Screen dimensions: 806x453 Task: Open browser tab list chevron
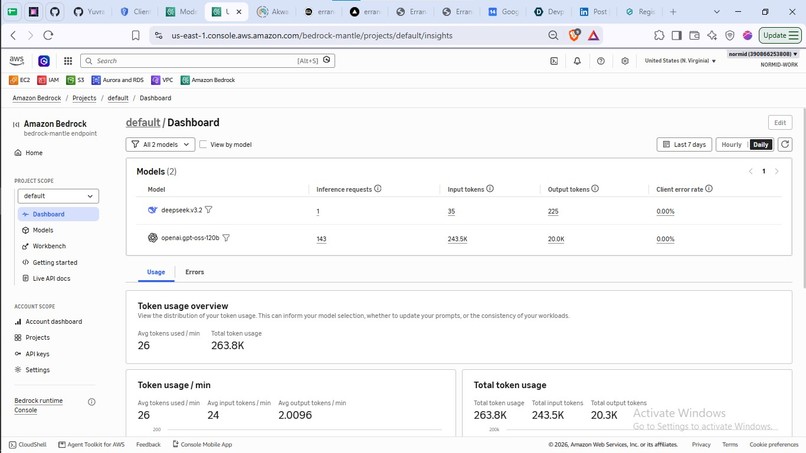[x=717, y=11]
